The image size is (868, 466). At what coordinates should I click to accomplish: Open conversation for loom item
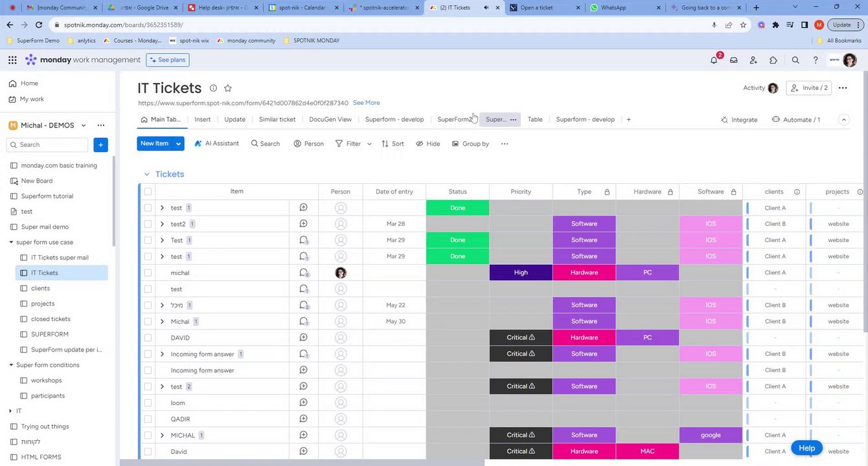[303, 403]
